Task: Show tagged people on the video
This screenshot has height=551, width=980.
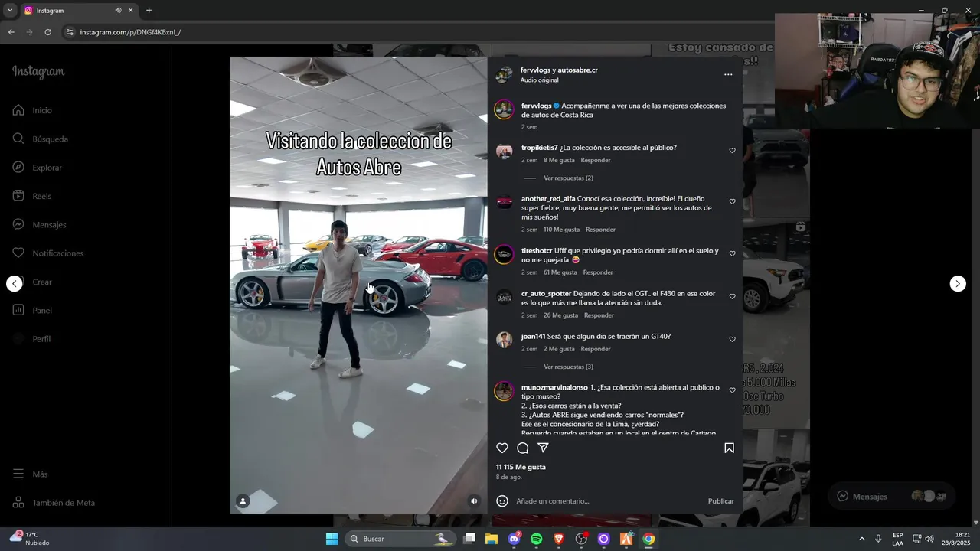Action: point(243,501)
